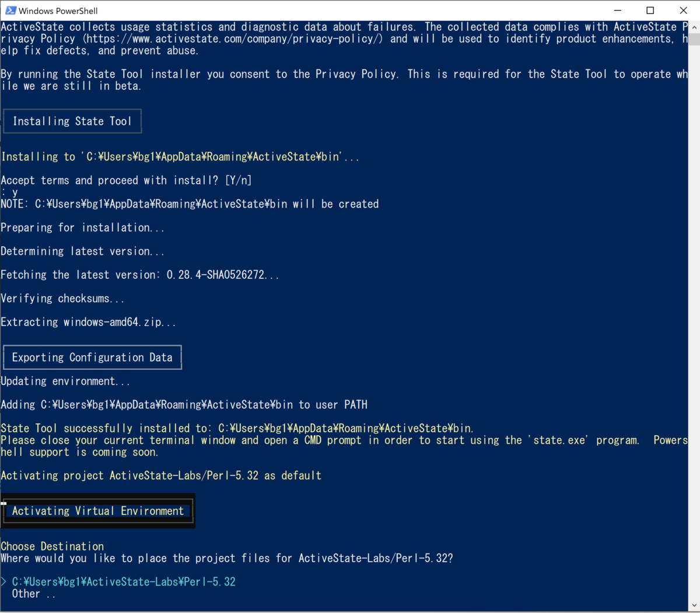
Task: Click the scrollbar up arrow
Action: tap(694, 27)
